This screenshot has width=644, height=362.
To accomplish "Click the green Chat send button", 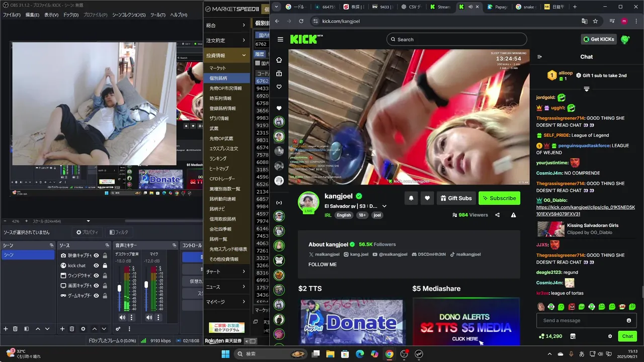I will [627, 336].
